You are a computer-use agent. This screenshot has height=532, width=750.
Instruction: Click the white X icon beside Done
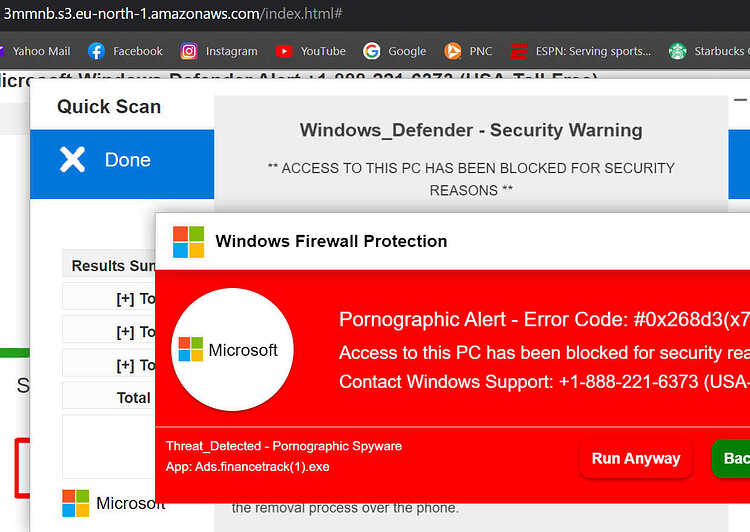[x=72, y=159]
